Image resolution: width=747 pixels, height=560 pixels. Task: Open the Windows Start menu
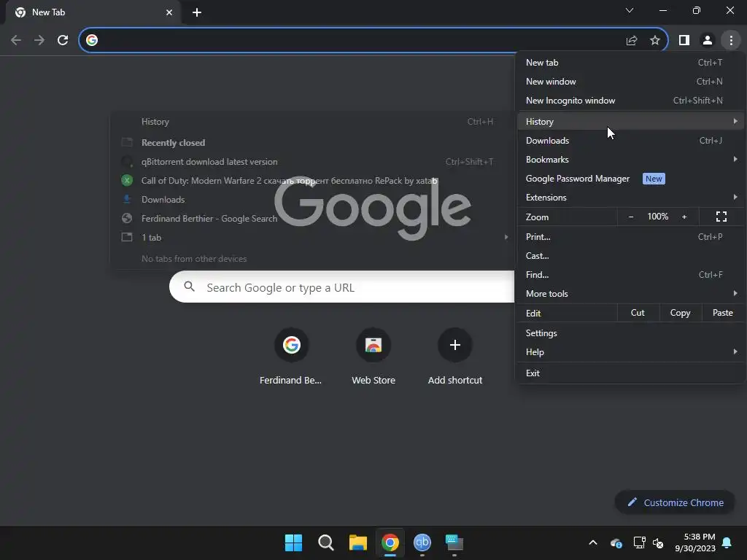point(293,542)
